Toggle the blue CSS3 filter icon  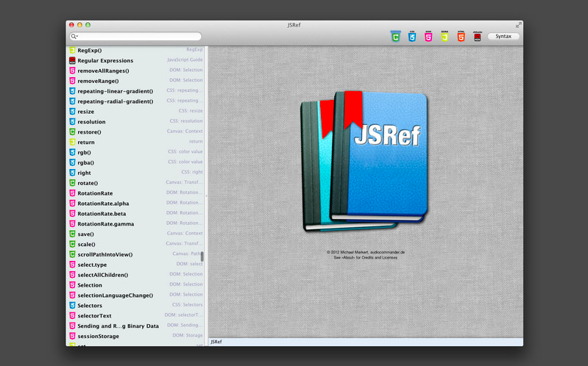412,36
